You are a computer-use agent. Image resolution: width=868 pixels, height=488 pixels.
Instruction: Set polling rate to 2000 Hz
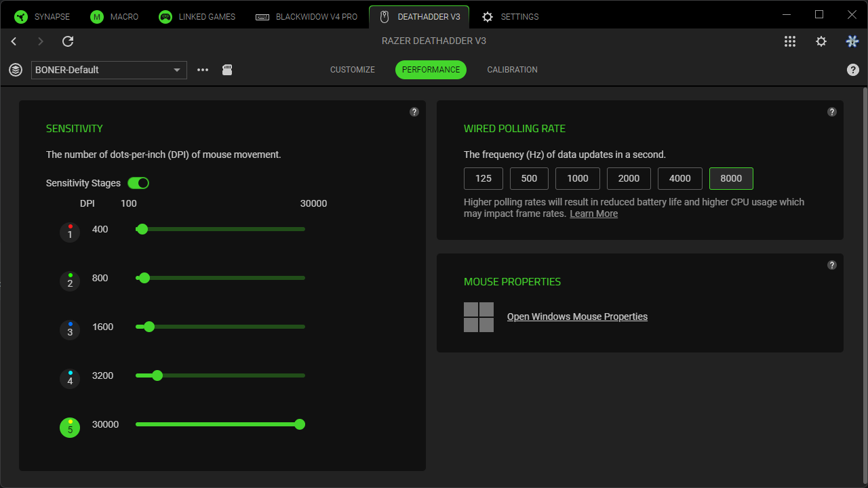coord(629,178)
